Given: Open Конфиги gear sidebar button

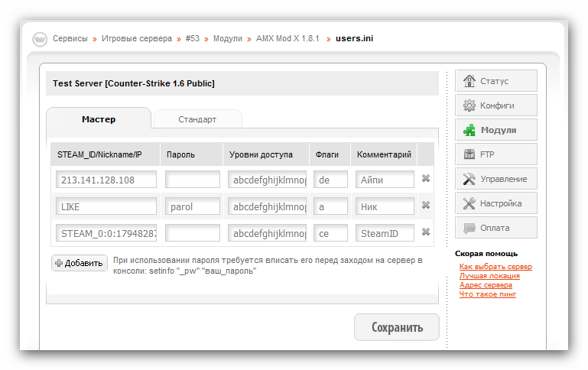Looking at the screenshot, I should [495, 105].
